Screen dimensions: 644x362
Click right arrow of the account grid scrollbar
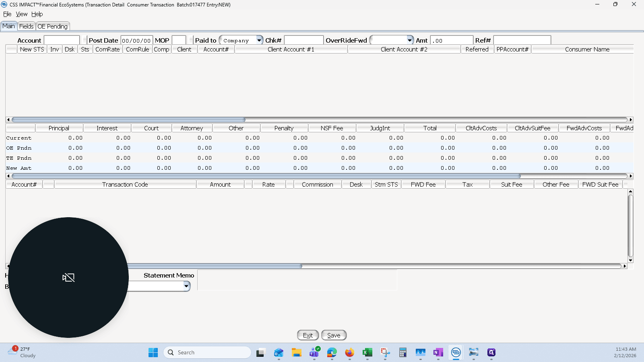click(631, 119)
